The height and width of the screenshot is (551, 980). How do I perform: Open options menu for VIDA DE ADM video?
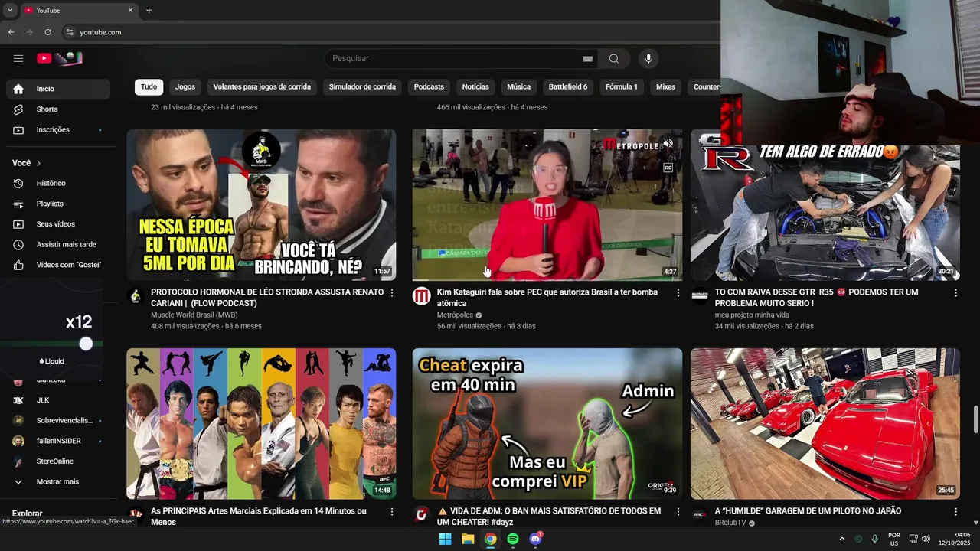point(678,512)
